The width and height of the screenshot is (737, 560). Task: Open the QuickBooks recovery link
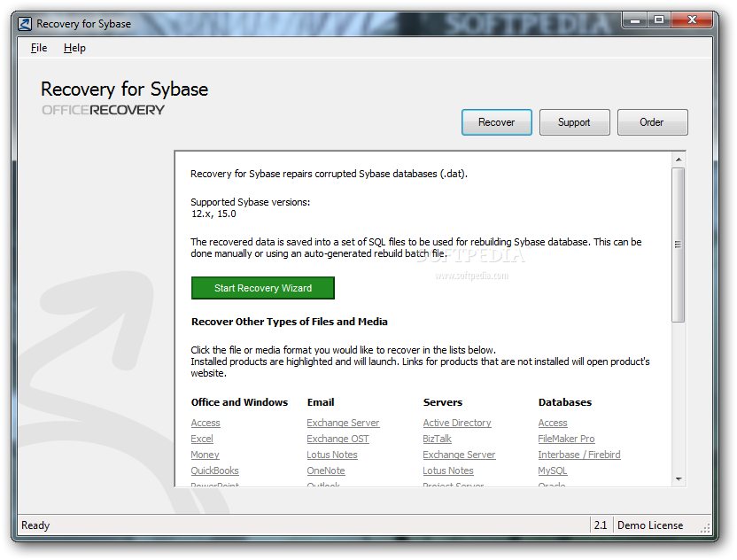(214, 471)
